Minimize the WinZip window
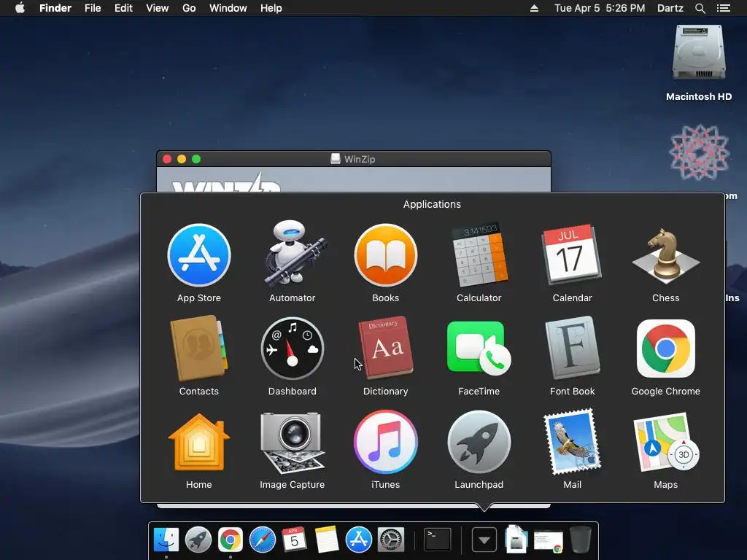The image size is (747, 560). click(x=182, y=159)
